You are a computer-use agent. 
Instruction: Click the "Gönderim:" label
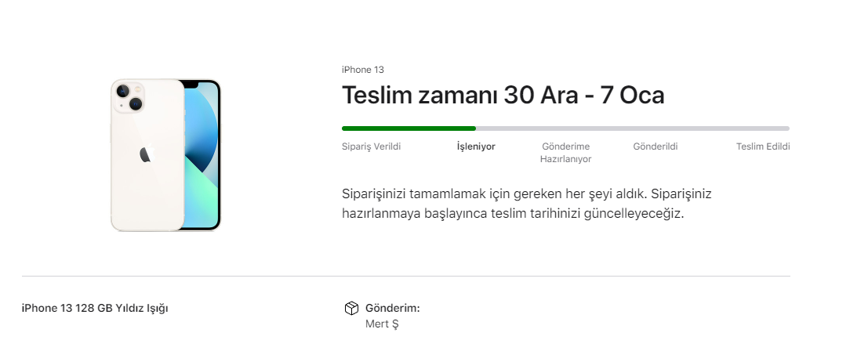click(392, 308)
